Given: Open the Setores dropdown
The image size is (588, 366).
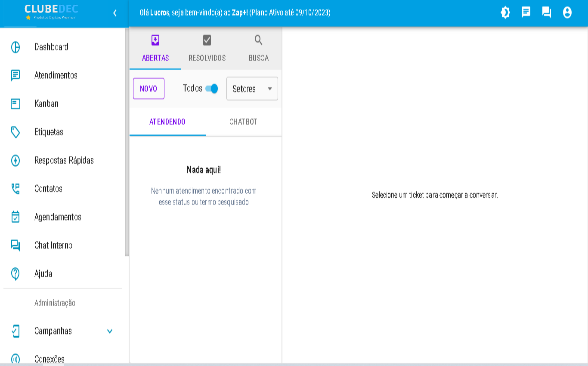Looking at the screenshot, I should (252, 89).
